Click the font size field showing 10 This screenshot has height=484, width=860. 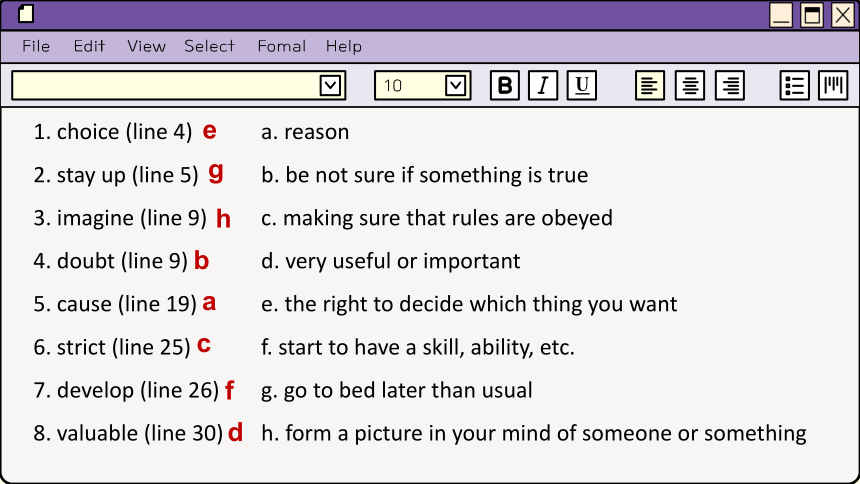pos(410,86)
